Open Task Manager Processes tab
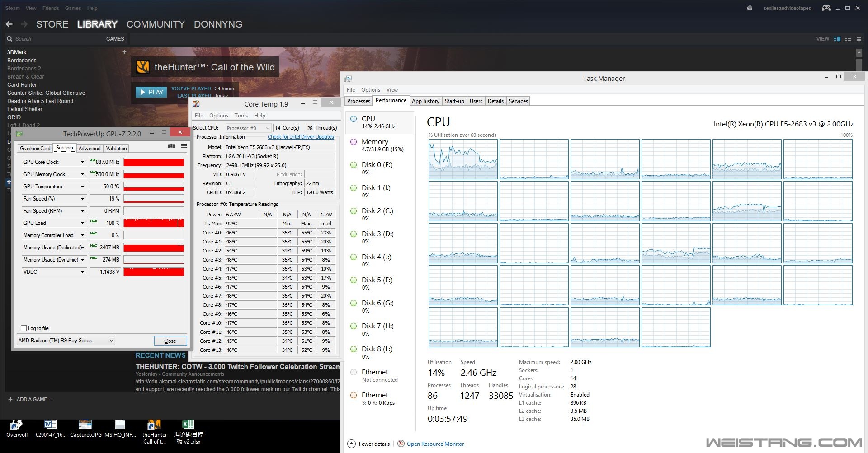 coord(359,101)
